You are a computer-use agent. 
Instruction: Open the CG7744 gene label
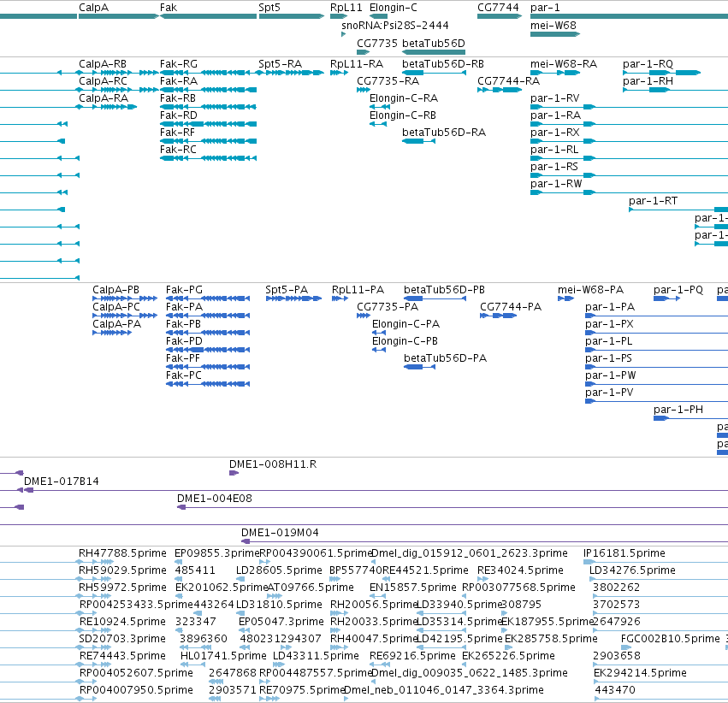pos(498,8)
